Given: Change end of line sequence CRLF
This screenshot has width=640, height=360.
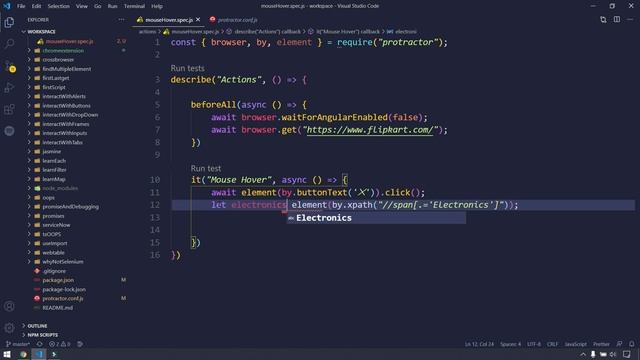Looking at the screenshot, I should [552, 344].
